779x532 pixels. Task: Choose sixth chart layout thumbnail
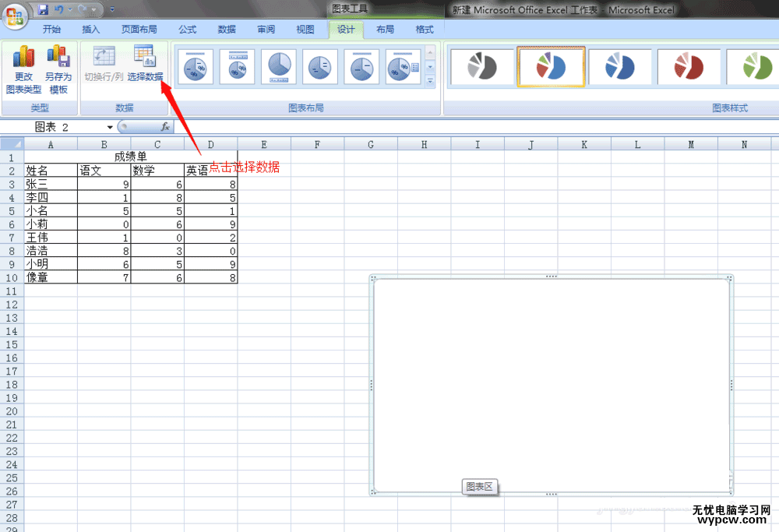coord(403,66)
